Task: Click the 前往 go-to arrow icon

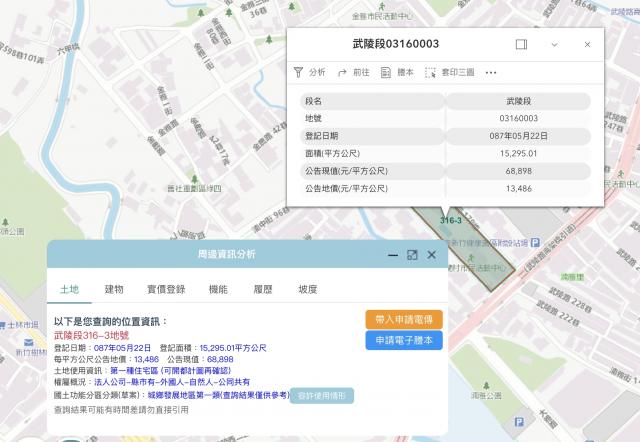Action: point(343,72)
